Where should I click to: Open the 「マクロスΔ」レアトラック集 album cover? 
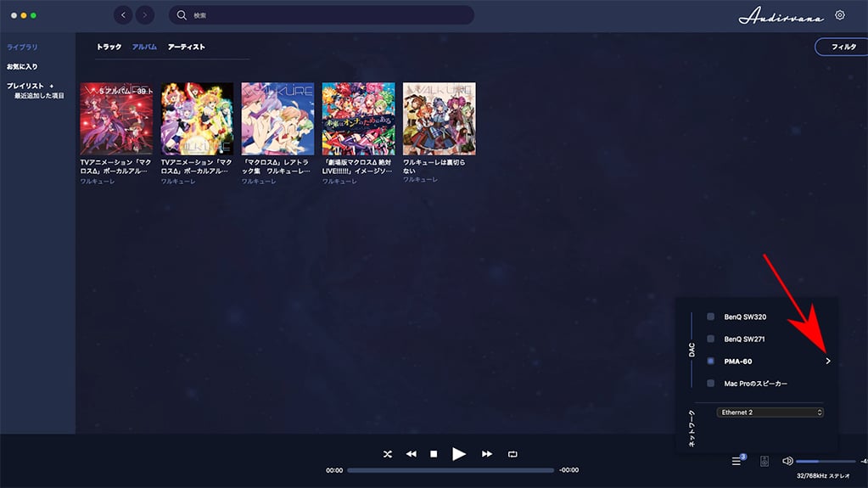[x=278, y=119]
